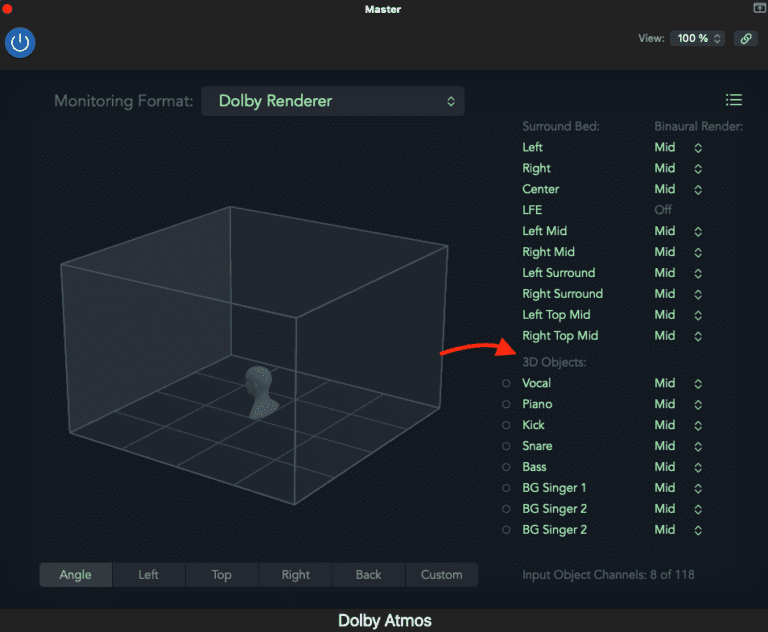Toggle the Piano object circle
The image size is (768, 632).
click(506, 404)
